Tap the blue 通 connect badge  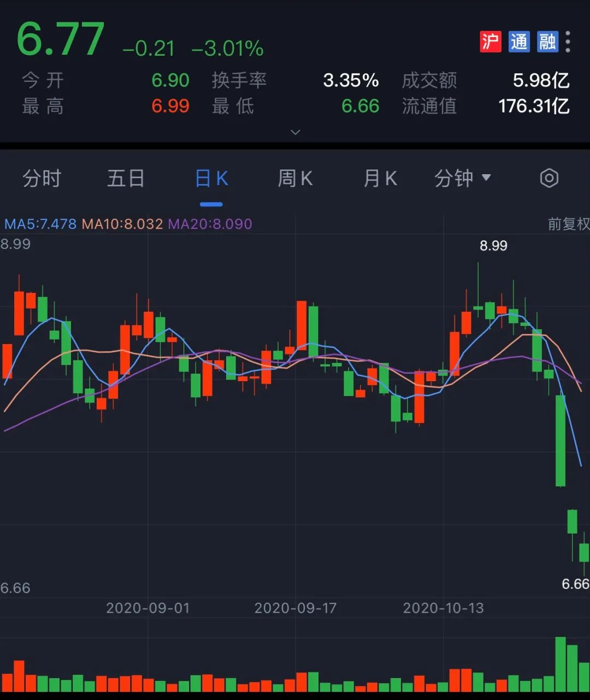pyautogui.click(x=519, y=41)
